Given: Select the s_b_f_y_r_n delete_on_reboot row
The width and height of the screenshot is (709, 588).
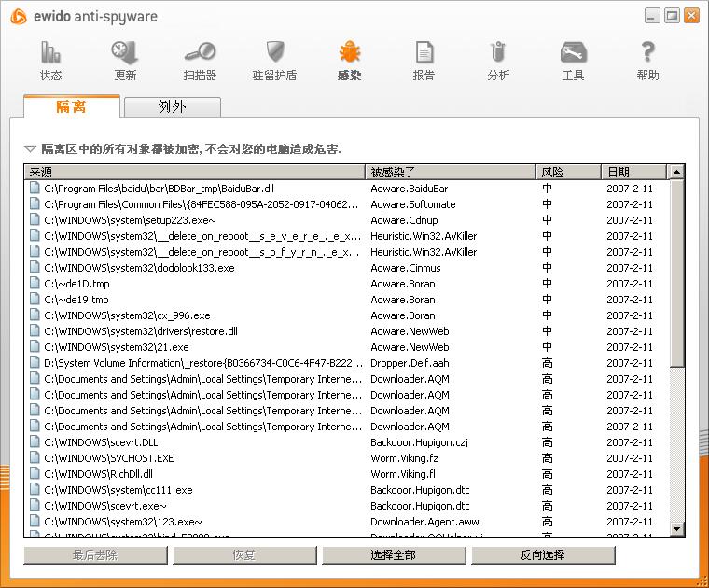Looking at the screenshot, I should 346,252.
